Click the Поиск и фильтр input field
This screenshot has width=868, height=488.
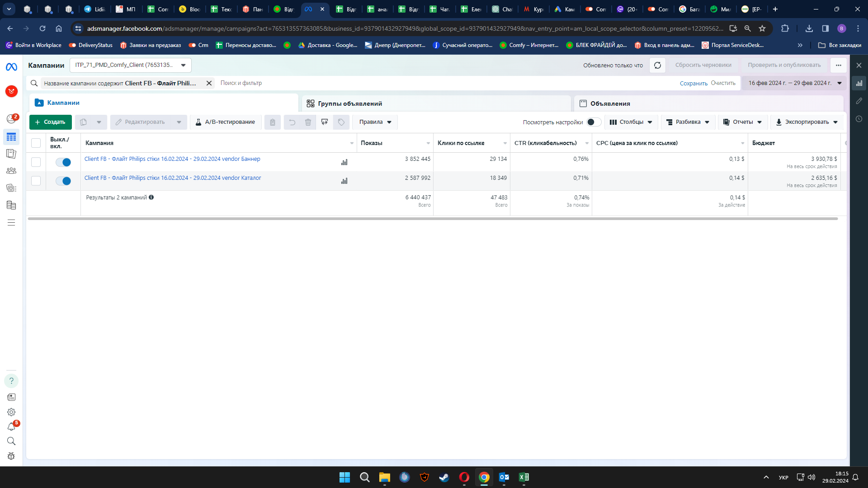pyautogui.click(x=448, y=83)
